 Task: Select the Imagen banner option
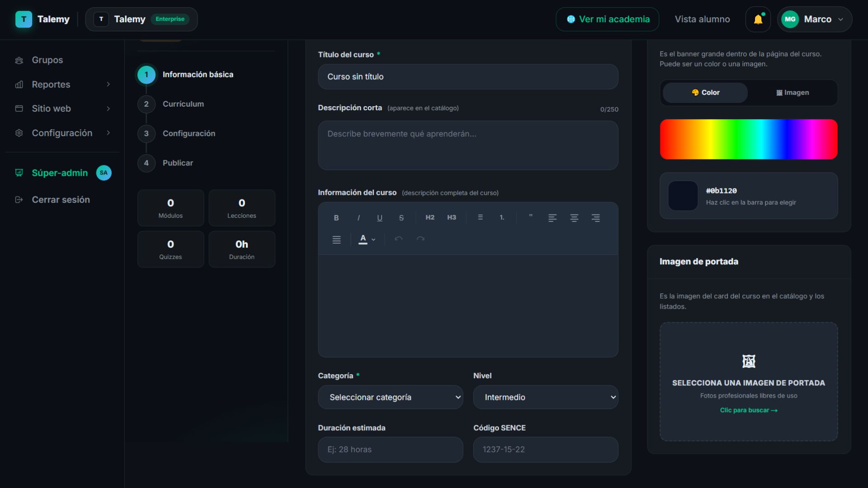coord(793,93)
